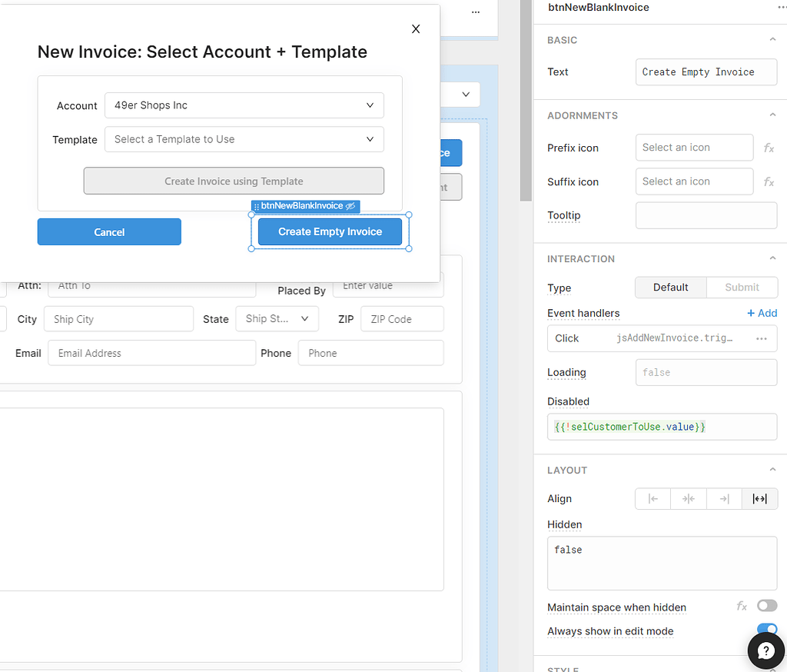Select the align left layout icon
This screenshot has height=672, width=787.
[x=653, y=498]
